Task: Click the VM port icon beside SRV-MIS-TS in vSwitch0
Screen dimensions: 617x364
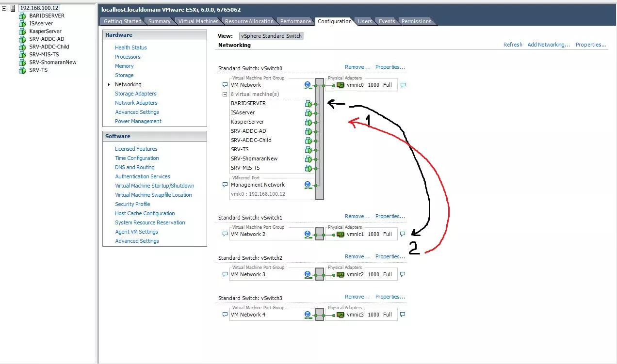Action: pyautogui.click(x=308, y=168)
